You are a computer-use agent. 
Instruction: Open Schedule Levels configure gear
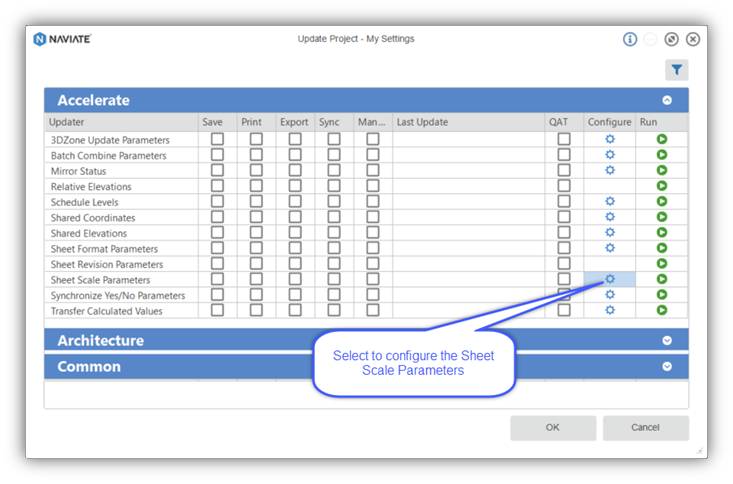(610, 201)
